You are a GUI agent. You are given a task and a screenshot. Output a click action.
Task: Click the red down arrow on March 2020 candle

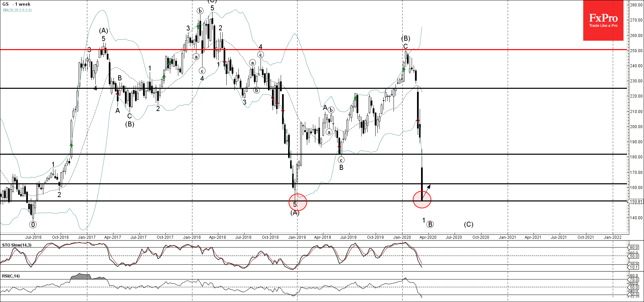click(x=418, y=121)
